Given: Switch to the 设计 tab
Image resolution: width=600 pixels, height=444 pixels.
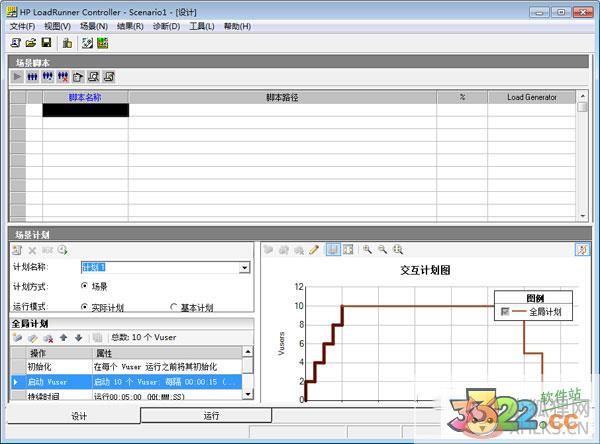Looking at the screenshot, I should (74, 416).
